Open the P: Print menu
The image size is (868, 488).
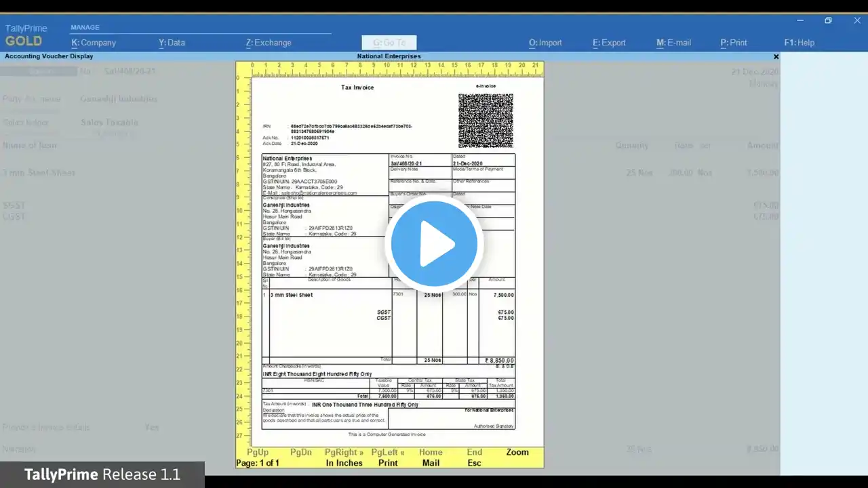734,43
